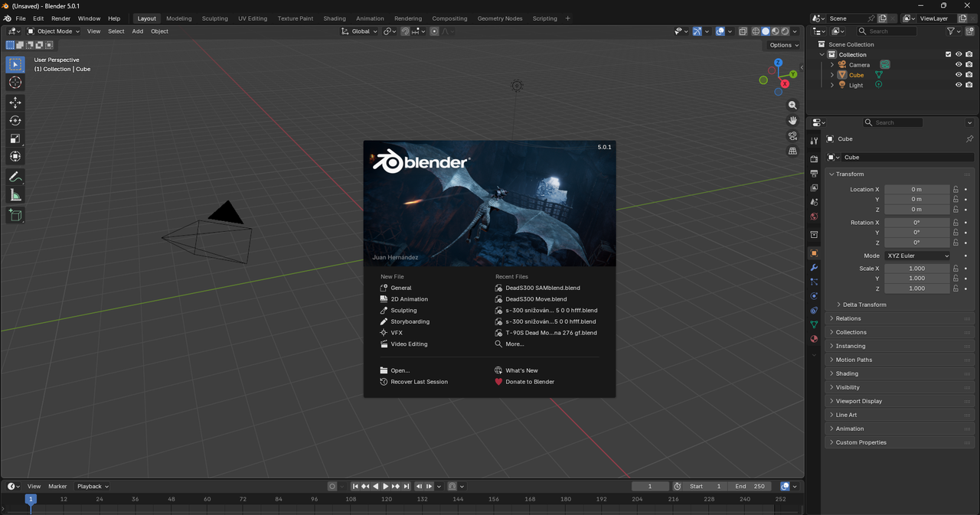Viewport: 980px width, 515px height.
Task: Activate the Rotate tool
Action: point(15,121)
